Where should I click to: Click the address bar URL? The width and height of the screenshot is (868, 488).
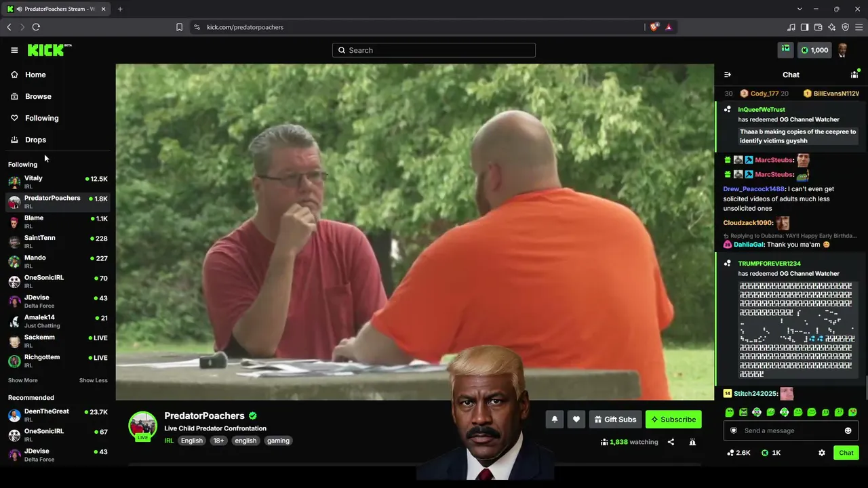(245, 27)
